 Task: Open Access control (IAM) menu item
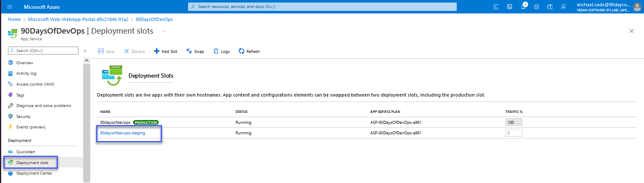coord(35,84)
